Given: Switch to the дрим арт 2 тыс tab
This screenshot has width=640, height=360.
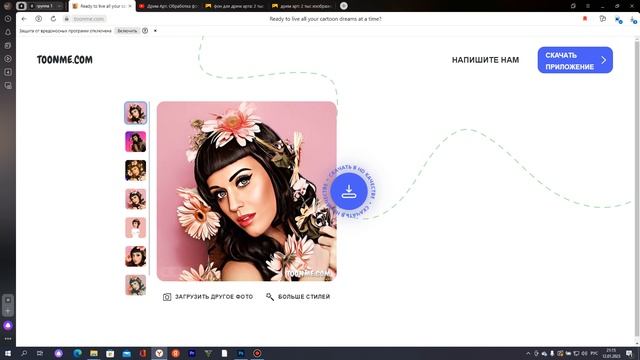Looking at the screenshot, I should point(302,6).
